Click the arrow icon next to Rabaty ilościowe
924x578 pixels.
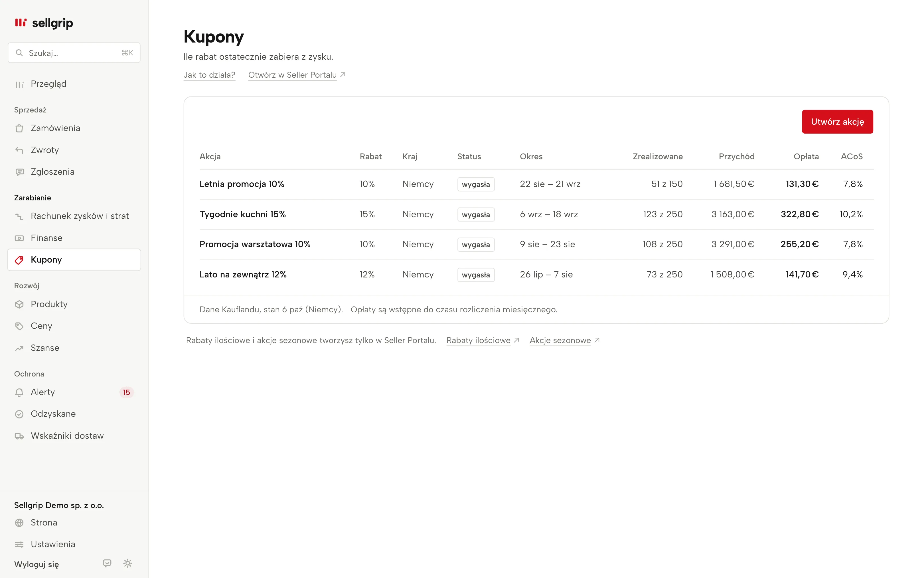[x=516, y=340]
